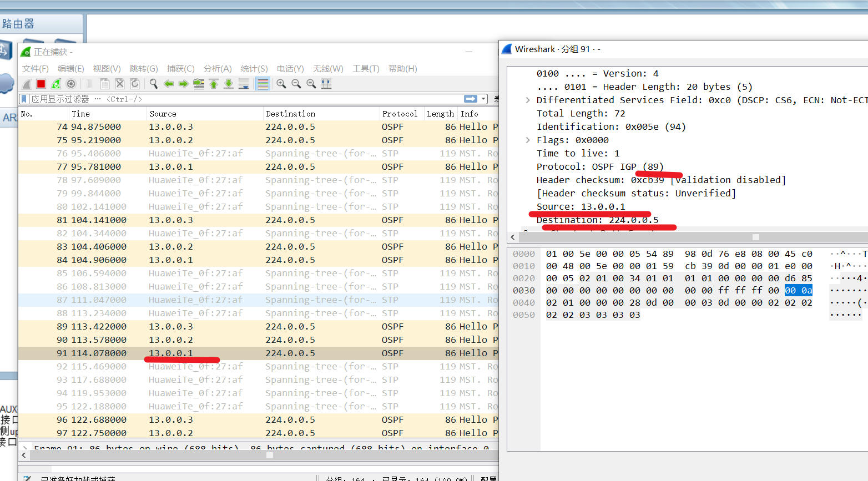Open the 统计(S) menu
Screen dimensions: 868x481
click(254, 68)
